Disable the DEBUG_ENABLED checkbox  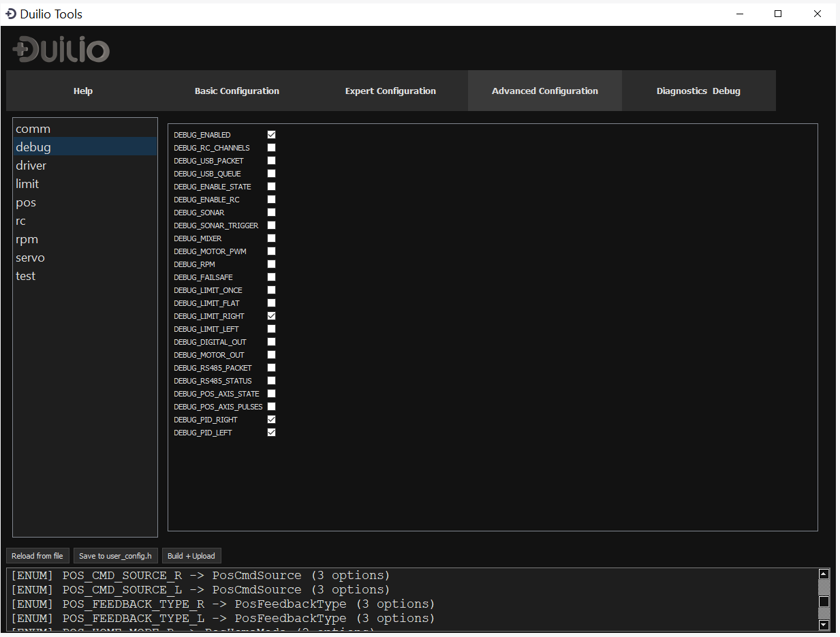[271, 134]
